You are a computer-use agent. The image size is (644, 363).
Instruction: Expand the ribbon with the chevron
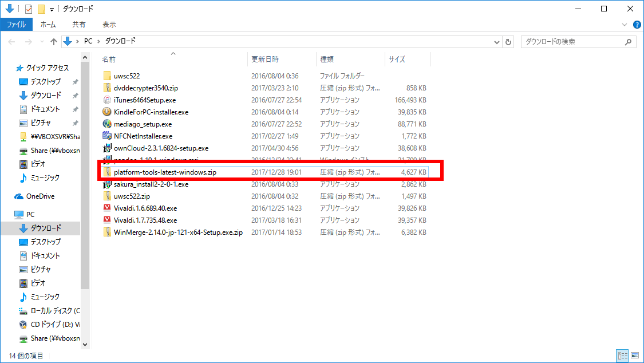[625, 25]
